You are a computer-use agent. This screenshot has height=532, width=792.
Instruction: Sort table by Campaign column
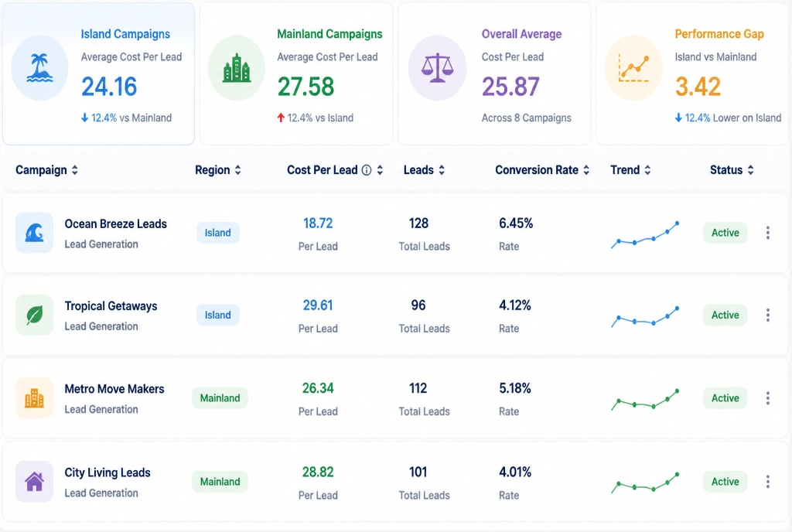[75, 170]
